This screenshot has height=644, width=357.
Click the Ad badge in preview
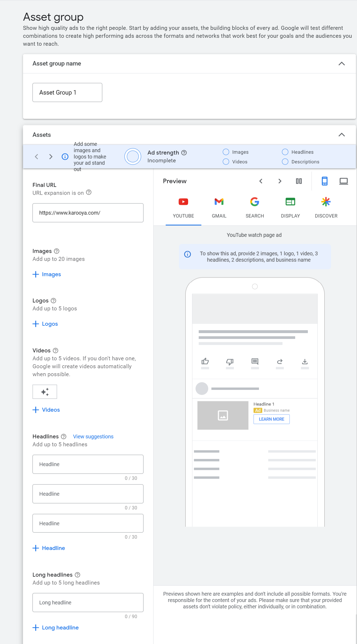(x=258, y=410)
